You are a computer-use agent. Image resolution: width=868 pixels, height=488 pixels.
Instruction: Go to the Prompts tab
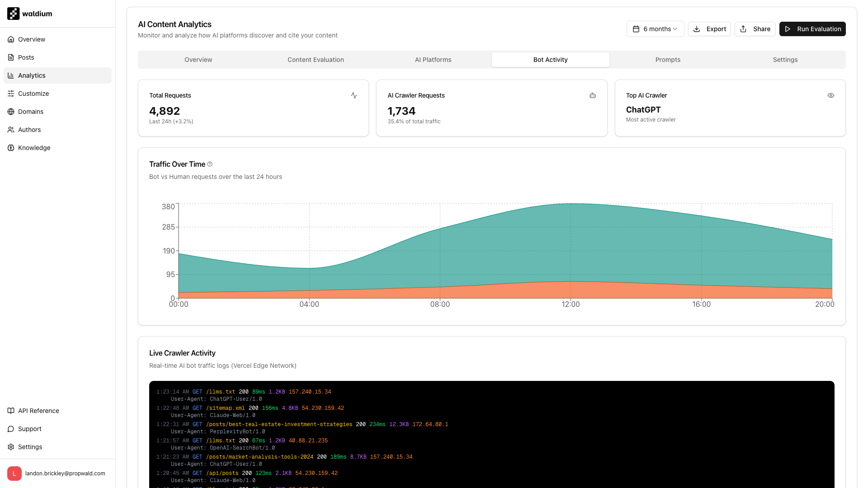[x=668, y=60]
